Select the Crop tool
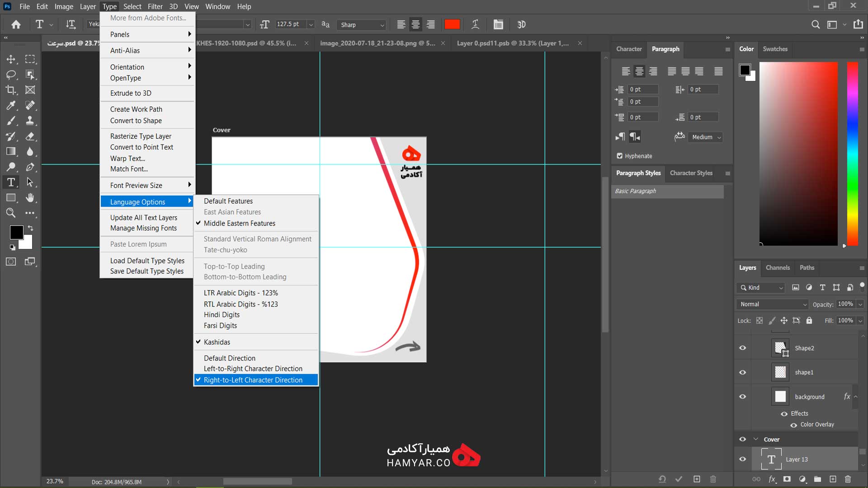This screenshot has height=488, width=868. coord(11,90)
